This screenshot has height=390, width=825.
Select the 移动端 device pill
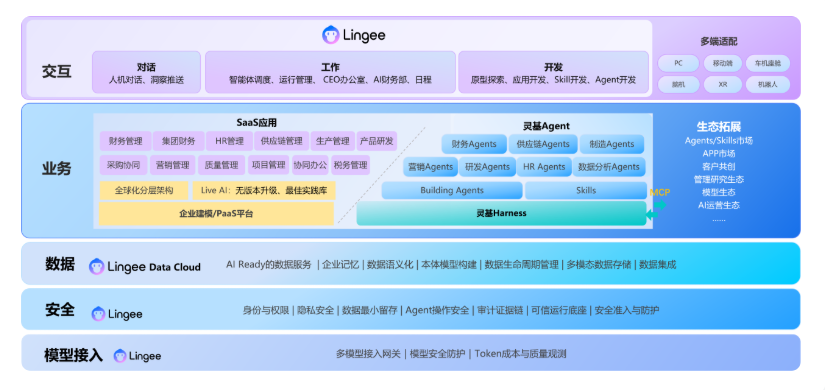click(723, 63)
